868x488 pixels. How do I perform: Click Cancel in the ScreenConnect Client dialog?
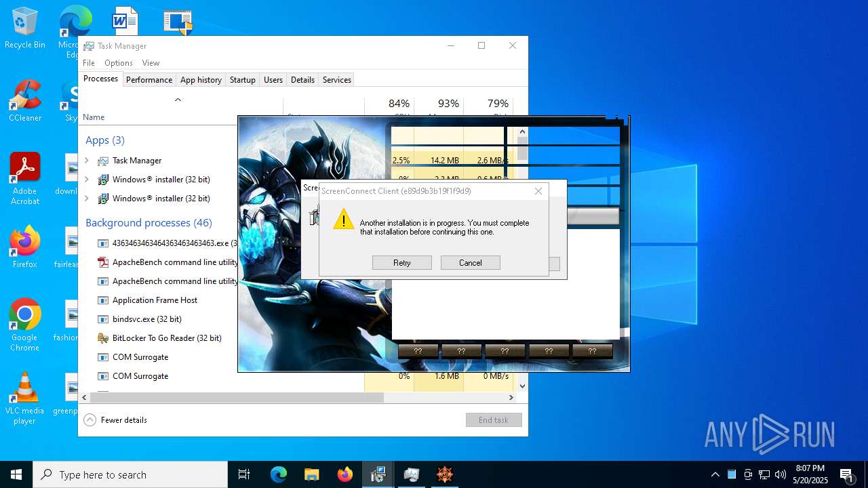[x=470, y=263]
